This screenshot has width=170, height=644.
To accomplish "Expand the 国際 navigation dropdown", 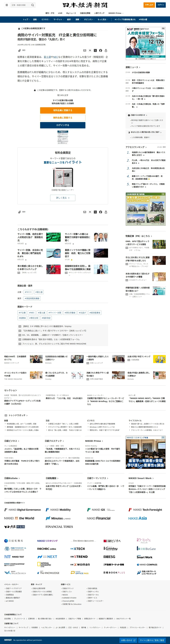I will tap(78, 20).
